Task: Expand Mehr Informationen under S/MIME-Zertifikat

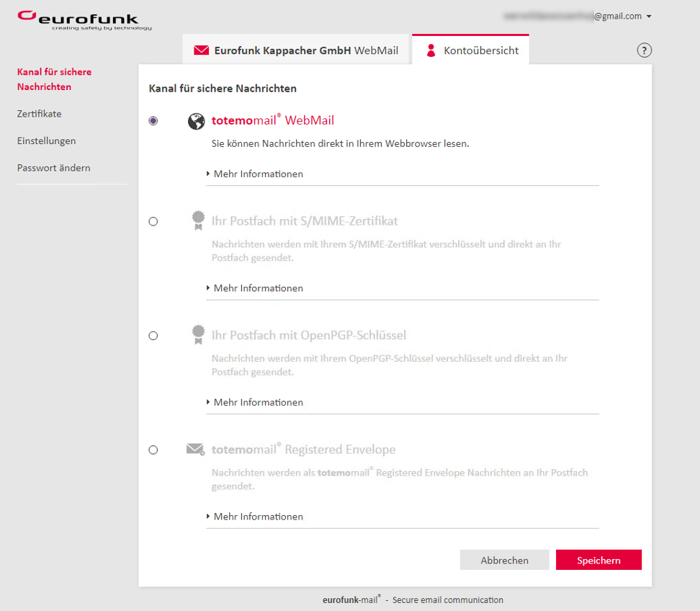Action: coord(254,288)
